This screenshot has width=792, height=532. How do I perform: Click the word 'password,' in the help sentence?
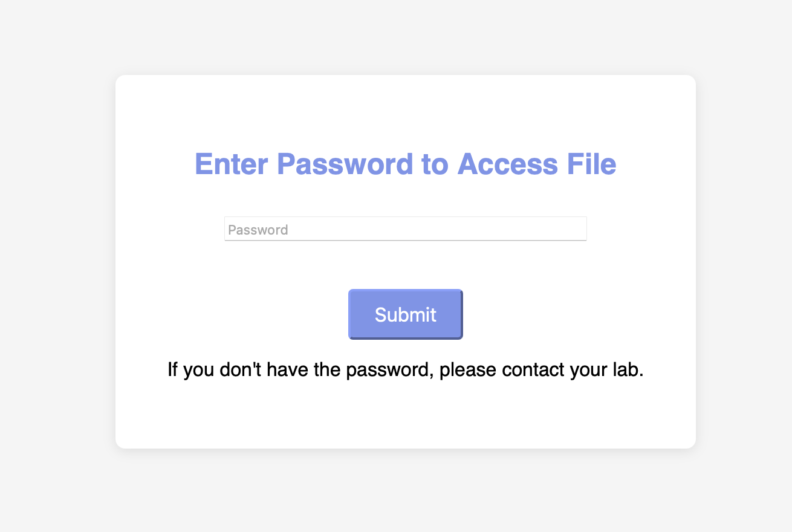point(390,369)
